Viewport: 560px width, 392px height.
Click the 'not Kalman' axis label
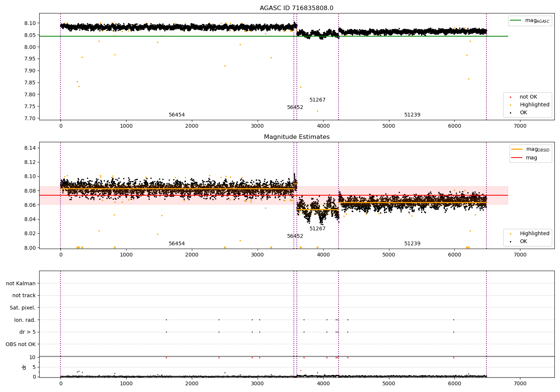[21, 283]
